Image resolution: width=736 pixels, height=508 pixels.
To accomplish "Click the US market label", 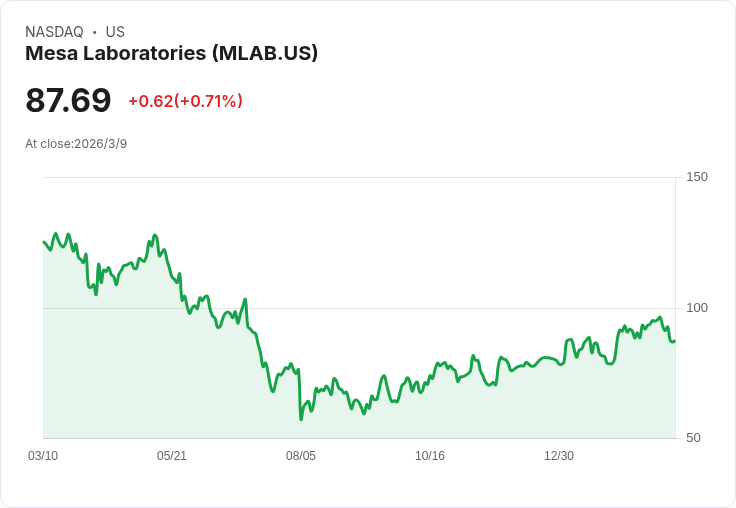I will [115, 32].
